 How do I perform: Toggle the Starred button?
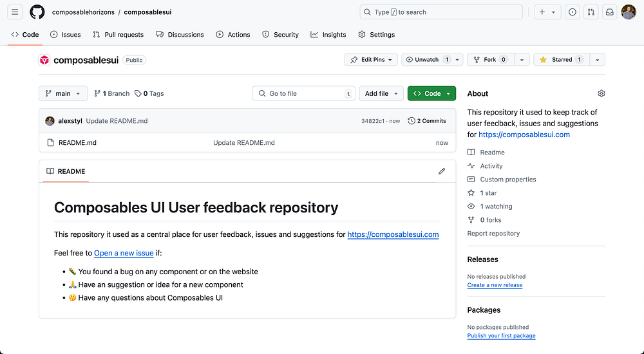561,60
